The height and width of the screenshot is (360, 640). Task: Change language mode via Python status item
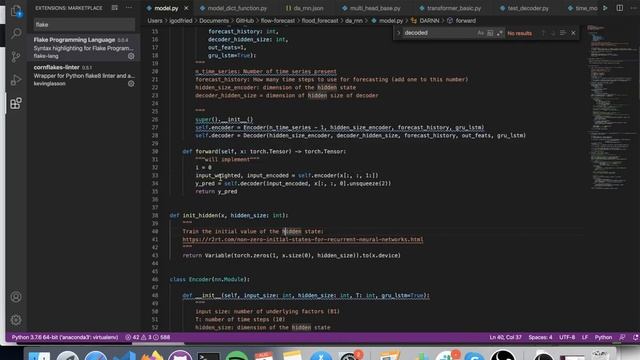point(603,338)
